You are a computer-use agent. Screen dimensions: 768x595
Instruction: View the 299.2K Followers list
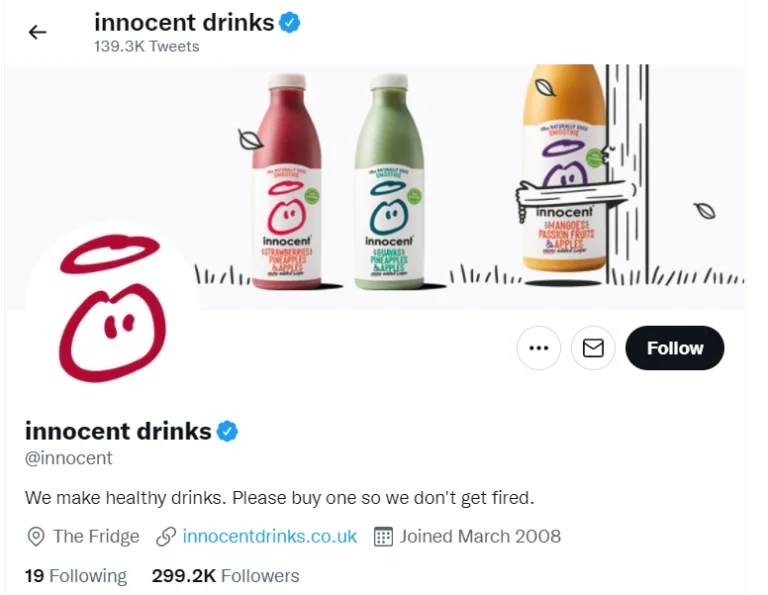pyautogui.click(x=225, y=576)
